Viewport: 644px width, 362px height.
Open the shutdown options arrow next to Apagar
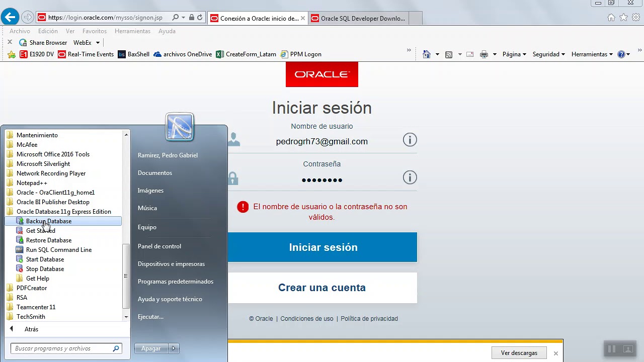(174, 348)
